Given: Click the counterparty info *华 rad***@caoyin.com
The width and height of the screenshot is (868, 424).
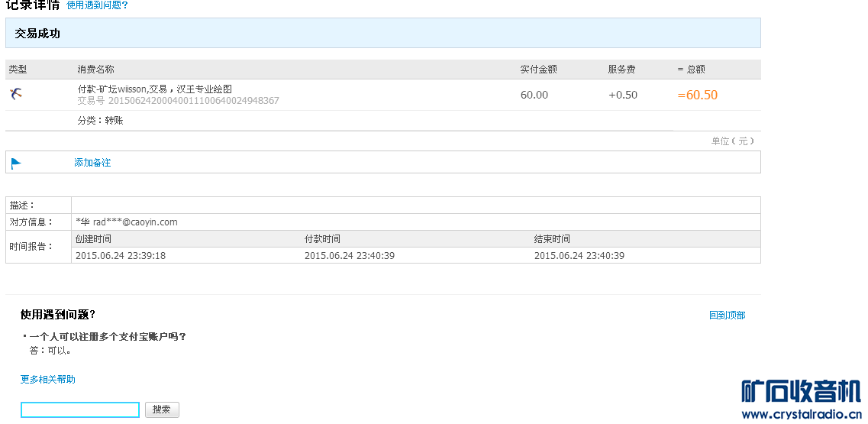Looking at the screenshot, I should (127, 222).
